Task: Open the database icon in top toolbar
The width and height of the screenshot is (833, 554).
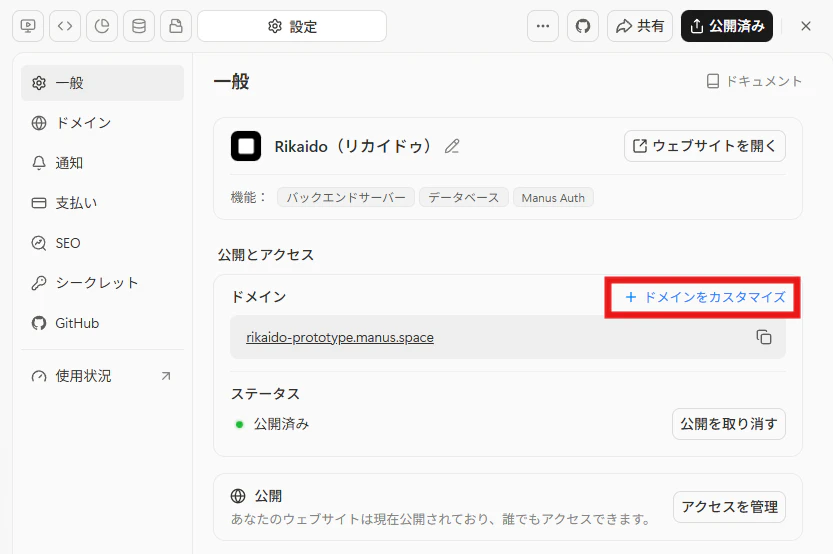Action: pyautogui.click(x=139, y=26)
